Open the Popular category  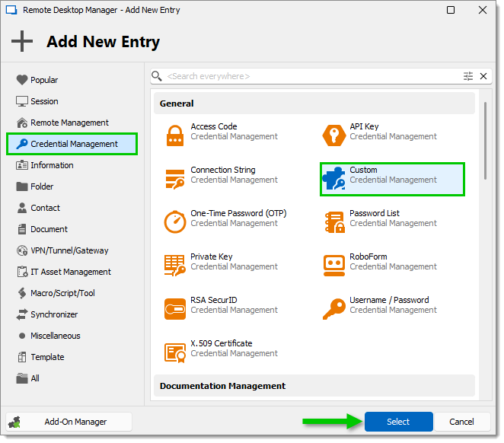coord(44,80)
